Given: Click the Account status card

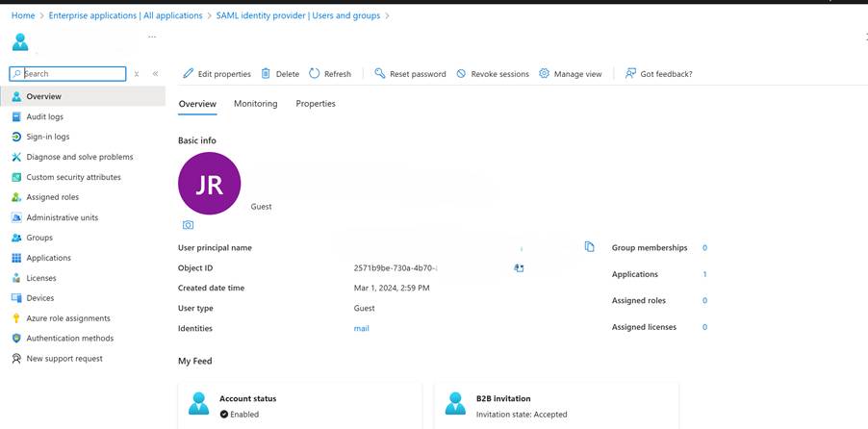Looking at the screenshot, I should tap(300, 405).
